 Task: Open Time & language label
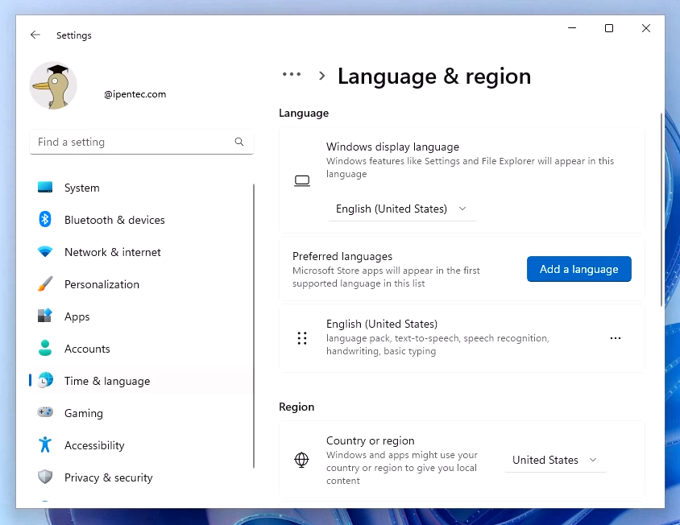click(x=107, y=381)
